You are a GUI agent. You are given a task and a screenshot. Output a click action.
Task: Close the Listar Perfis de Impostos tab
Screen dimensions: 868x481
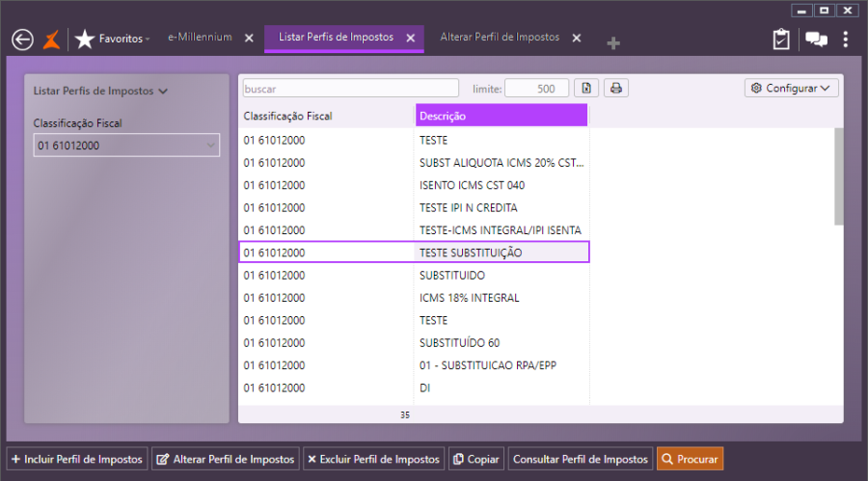(410, 38)
